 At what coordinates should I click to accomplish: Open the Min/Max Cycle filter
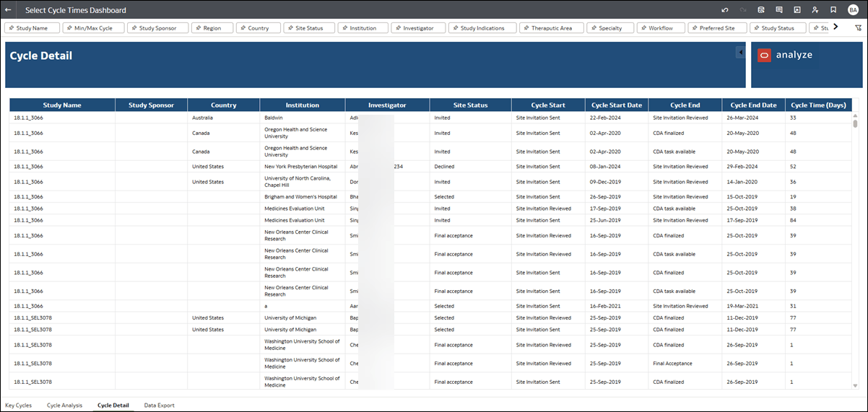[x=93, y=28]
